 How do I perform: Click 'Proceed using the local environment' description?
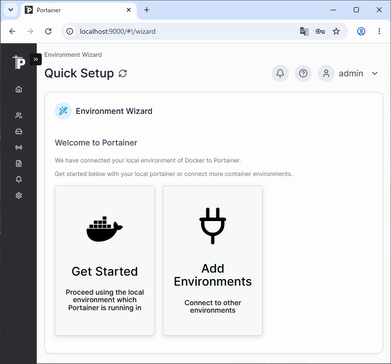click(x=105, y=300)
